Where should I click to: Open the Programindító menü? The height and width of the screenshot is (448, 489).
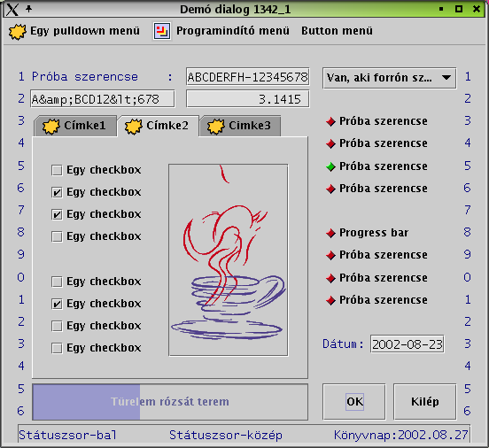point(233,31)
